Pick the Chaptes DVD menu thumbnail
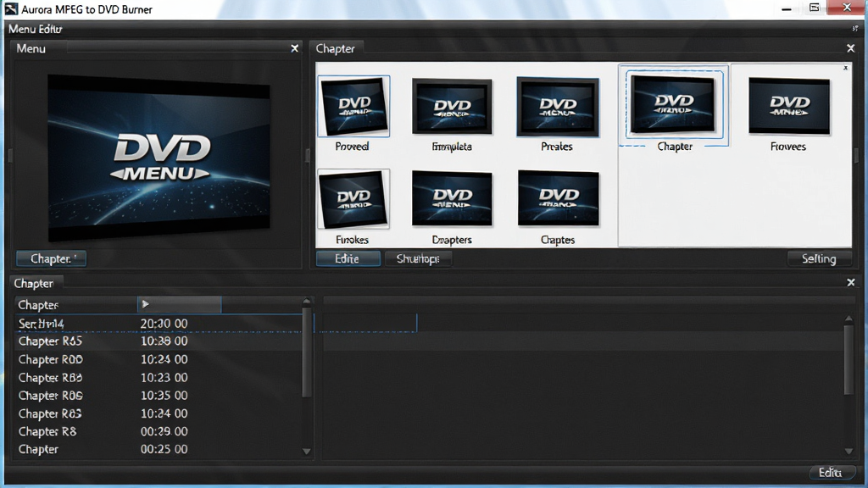Image resolution: width=868 pixels, height=488 pixels. pos(558,198)
